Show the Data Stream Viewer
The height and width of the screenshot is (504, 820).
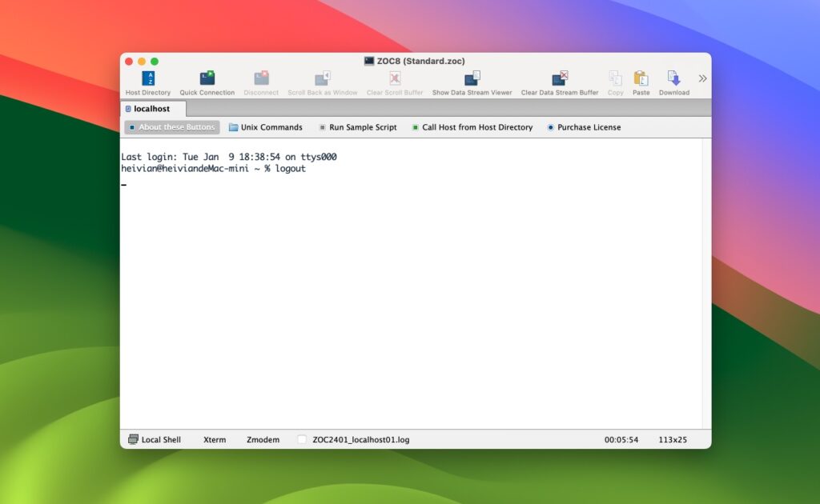[472, 81]
